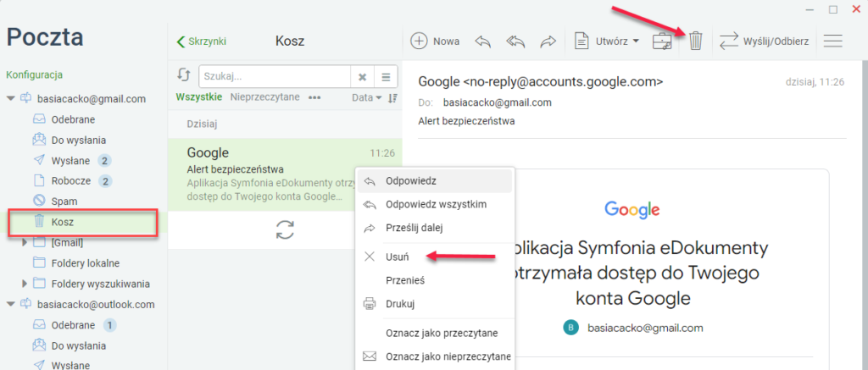868x370 pixels.
Task: Click the Reply all toolbar icon
Action: pos(515,41)
